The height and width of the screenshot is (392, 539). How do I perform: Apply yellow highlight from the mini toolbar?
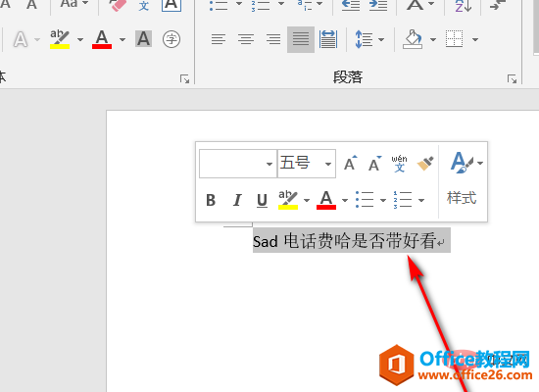point(288,200)
